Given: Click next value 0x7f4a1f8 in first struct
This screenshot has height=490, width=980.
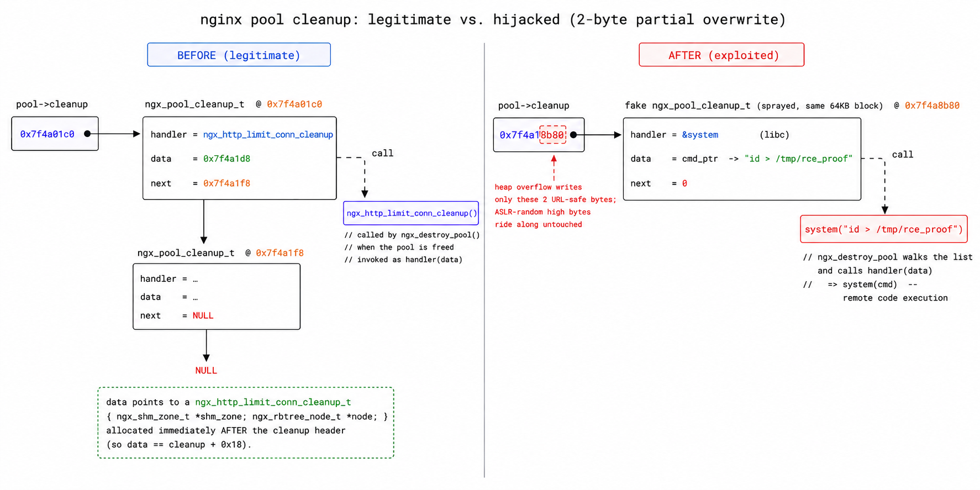Looking at the screenshot, I should tap(226, 183).
